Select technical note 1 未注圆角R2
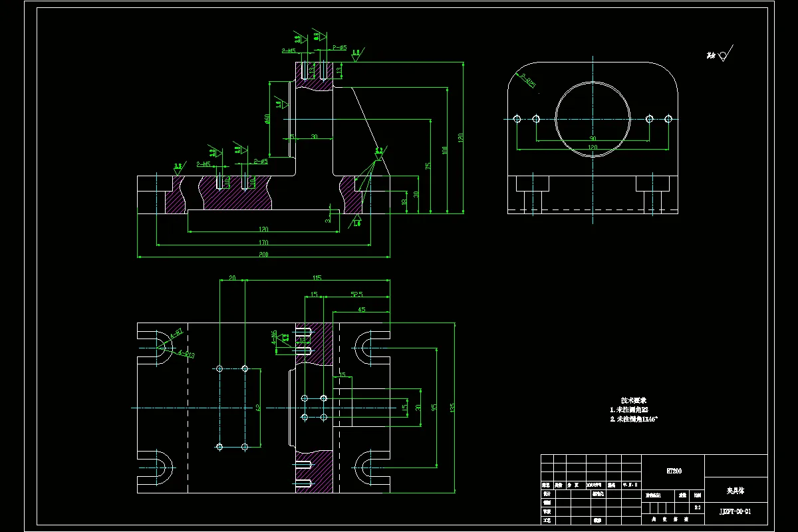This screenshot has height=532, width=798. 629,410
